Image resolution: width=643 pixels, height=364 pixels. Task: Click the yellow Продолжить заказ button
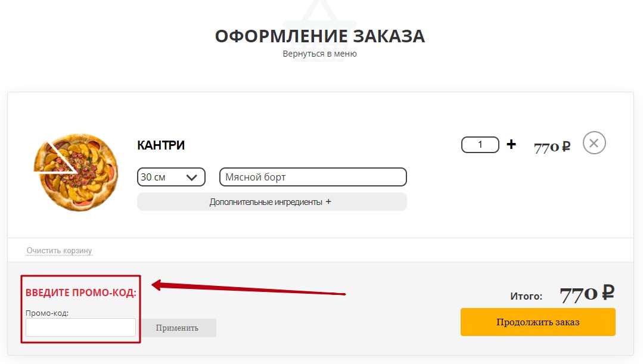coord(538,322)
